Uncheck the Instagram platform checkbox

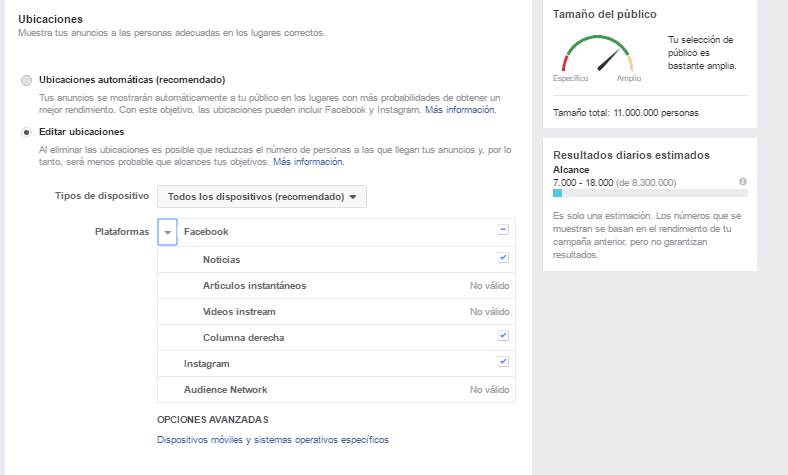503,361
